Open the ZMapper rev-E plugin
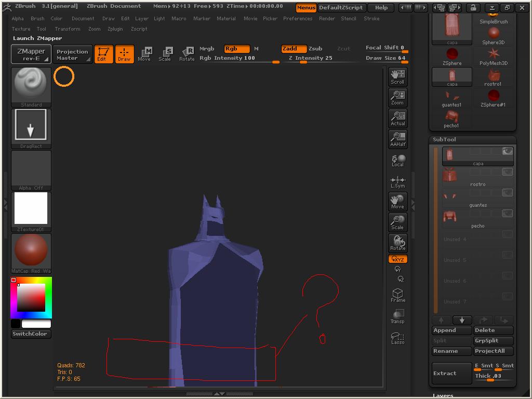 [31, 54]
